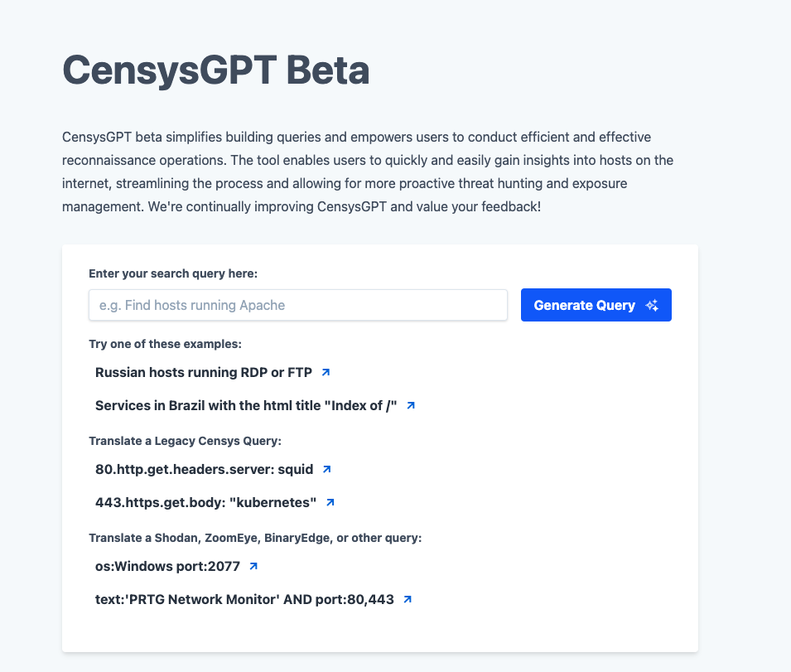The image size is (791, 672).
Task: Click the arrow icon beside "os:Windows port:2077"
Action: click(253, 565)
